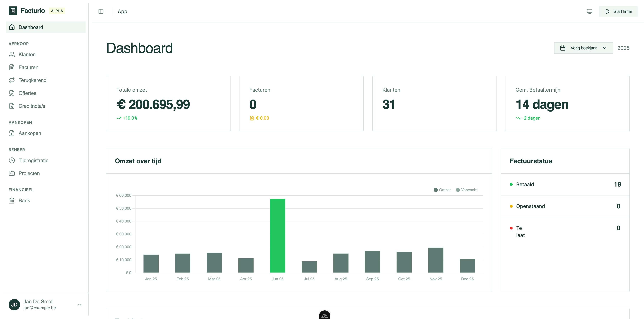Click the Gem. Betaaltermijn card
Image resolution: width=644 pixels, height=319 pixels.
567,104
